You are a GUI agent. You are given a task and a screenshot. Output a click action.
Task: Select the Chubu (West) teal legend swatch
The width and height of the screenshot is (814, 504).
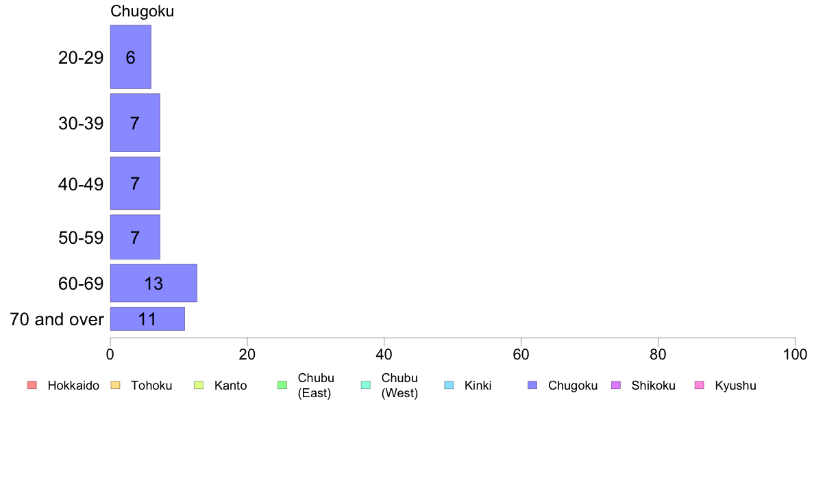coord(365,385)
